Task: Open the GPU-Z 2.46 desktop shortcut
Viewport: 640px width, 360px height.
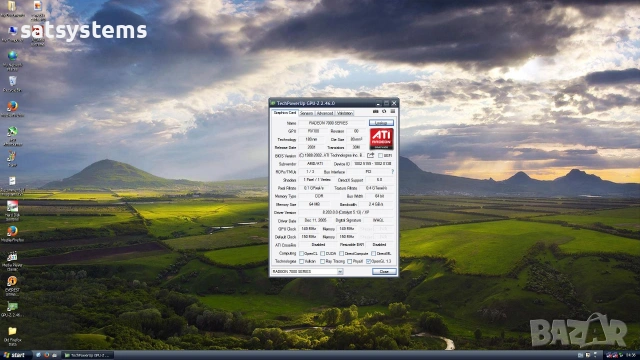Action: pos(12,309)
